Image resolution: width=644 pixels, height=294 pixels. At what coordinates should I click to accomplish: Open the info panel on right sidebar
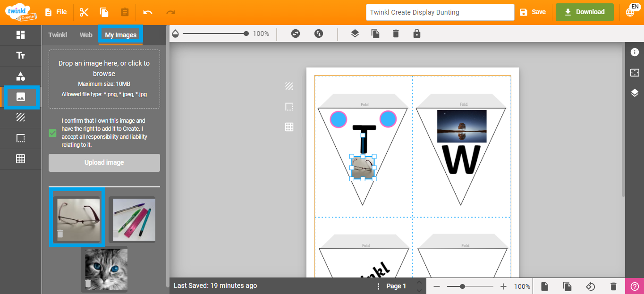[635, 52]
